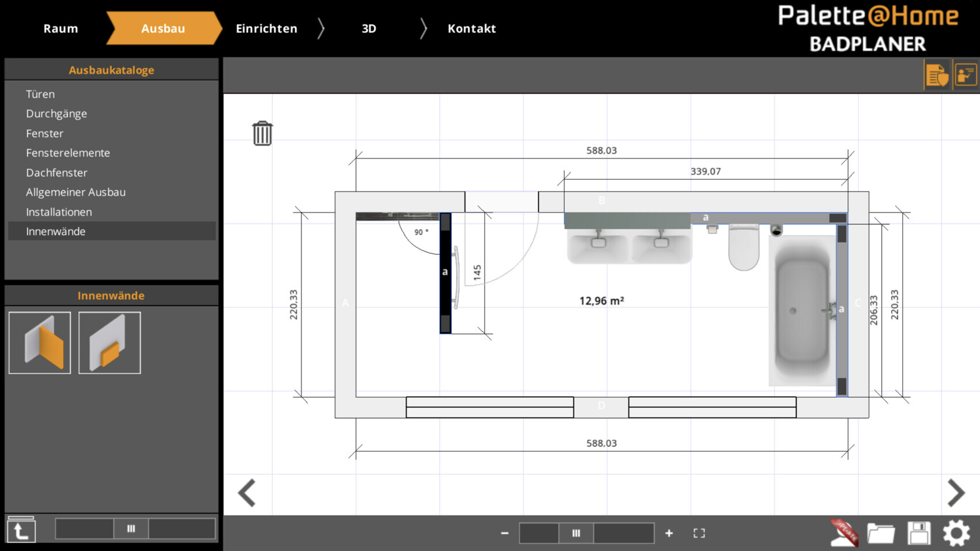This screenshot has width=980, height=551.
Task: Click the canvas zoom slider handle
Action: tap(576, 533)
